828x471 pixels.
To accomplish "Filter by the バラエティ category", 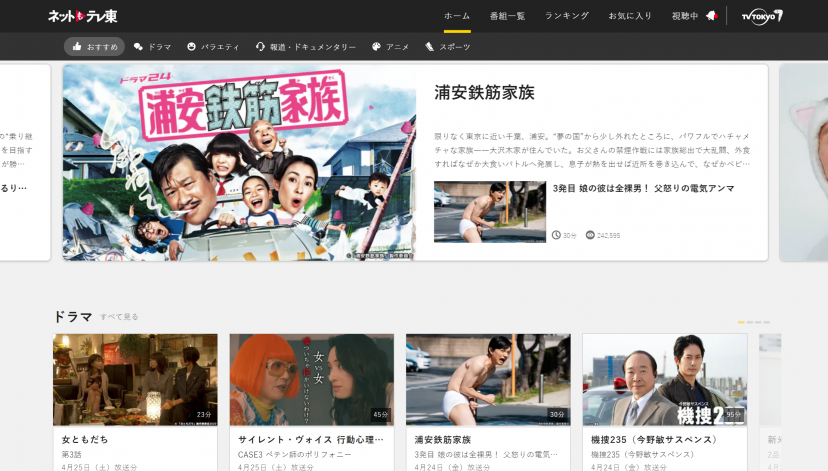I will pos(213,46).
